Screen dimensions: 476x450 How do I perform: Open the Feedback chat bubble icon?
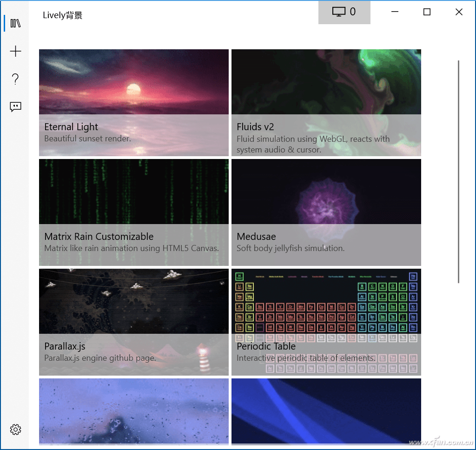click(x=15, y=107)
